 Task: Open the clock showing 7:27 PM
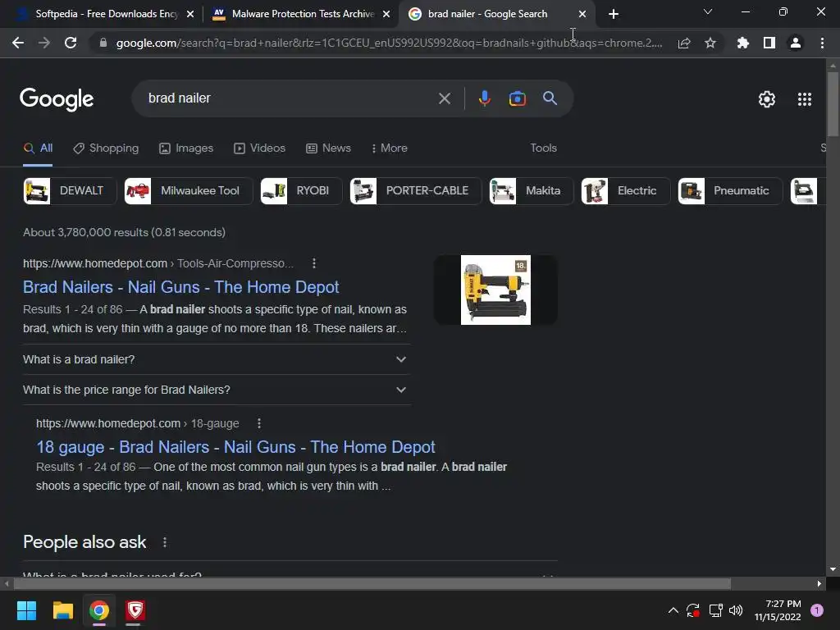click(778, 610)
